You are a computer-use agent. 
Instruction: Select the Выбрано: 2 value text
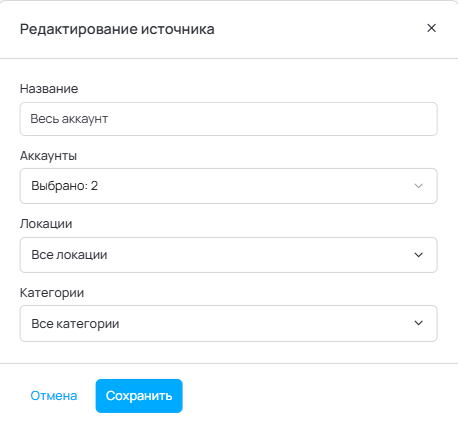coord(65,186)
